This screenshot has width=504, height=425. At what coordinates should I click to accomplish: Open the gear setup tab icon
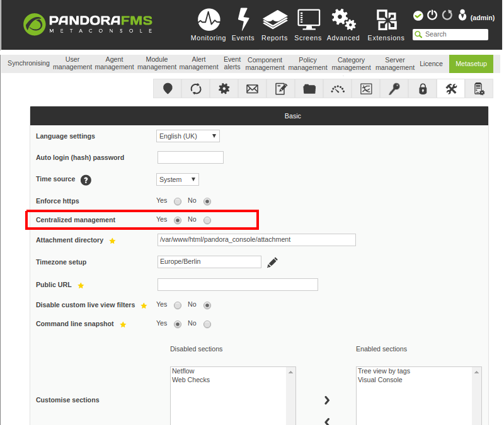click(224, 89)
